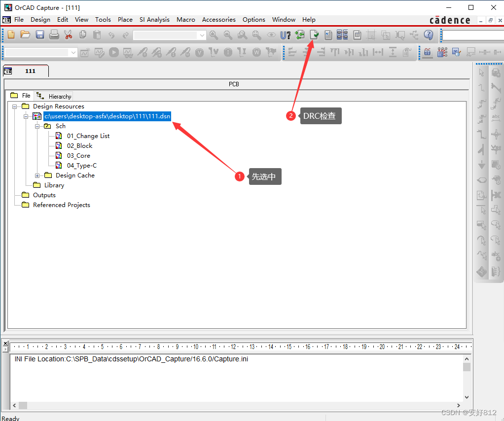The image size is (504, 421).
Task: Select the Outputs folder
Action: click(44, 195)
